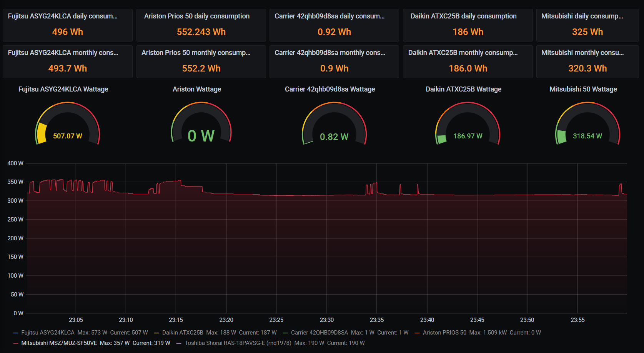Open Daikin ATXC25B daily consumption title
Image resolution: width=644 pixels, height=353 pixels.
tap(464, 16)
